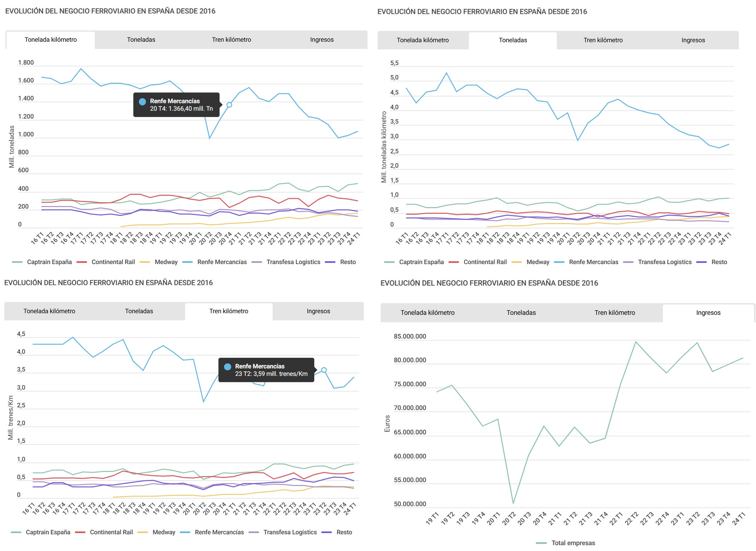Click Resto purple legend swatch in top-right chart
Screen dimensions: 756x551
click(701, 262)
